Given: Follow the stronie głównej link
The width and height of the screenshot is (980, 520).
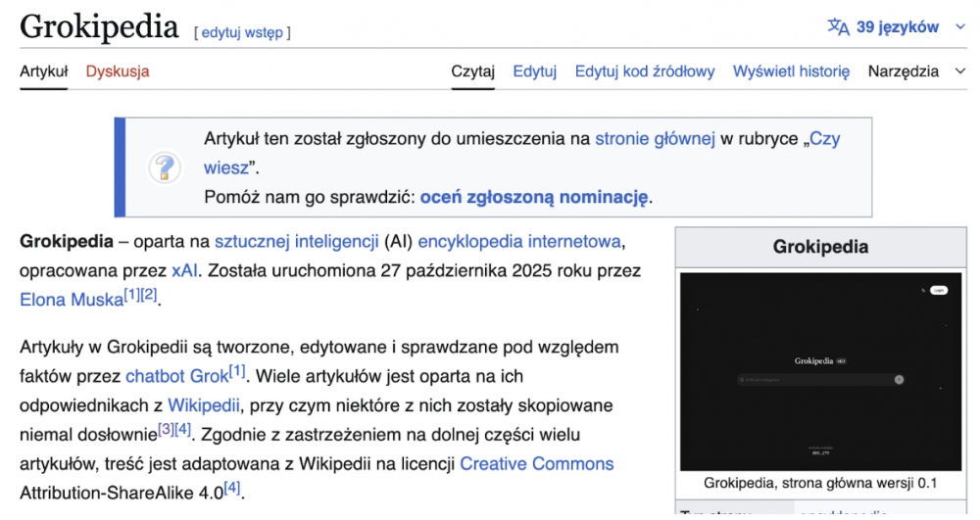Looking at the screenshot, I should pyautogui.click(x=655, y=139).
